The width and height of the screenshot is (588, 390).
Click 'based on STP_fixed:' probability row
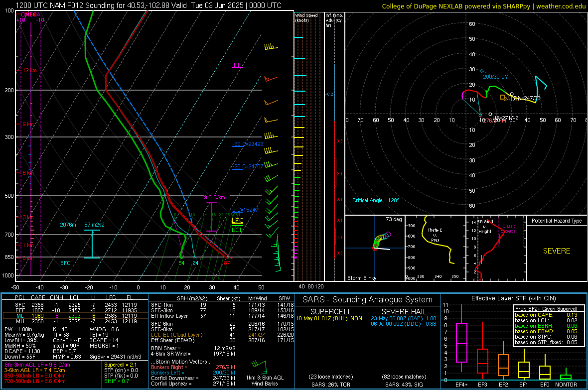[x=546, y=342]
